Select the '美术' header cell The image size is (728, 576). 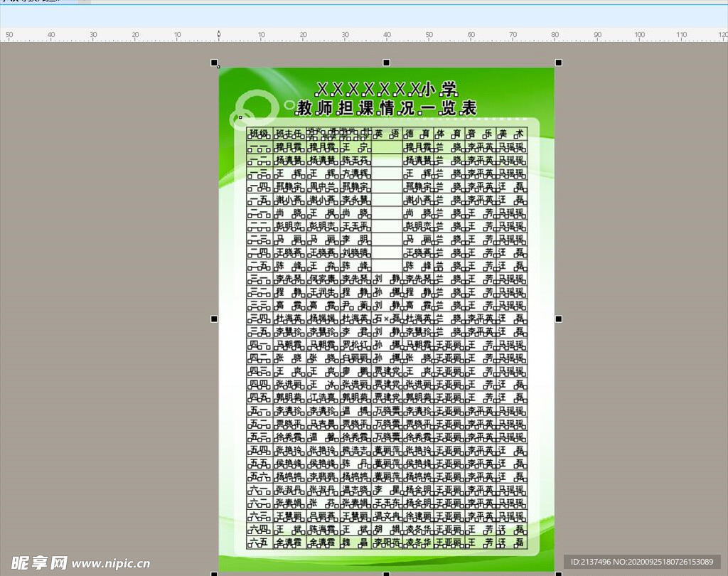pyautogui.click(x=511, y=134)
